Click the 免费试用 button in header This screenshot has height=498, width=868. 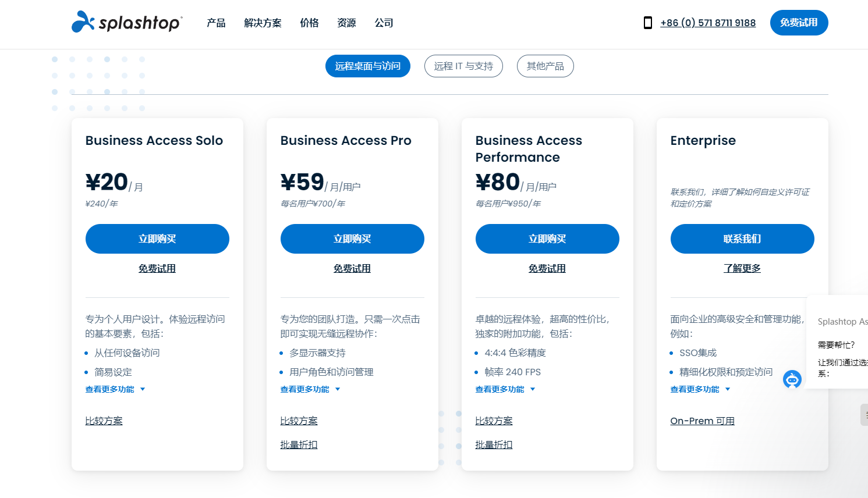pos(799,23)
